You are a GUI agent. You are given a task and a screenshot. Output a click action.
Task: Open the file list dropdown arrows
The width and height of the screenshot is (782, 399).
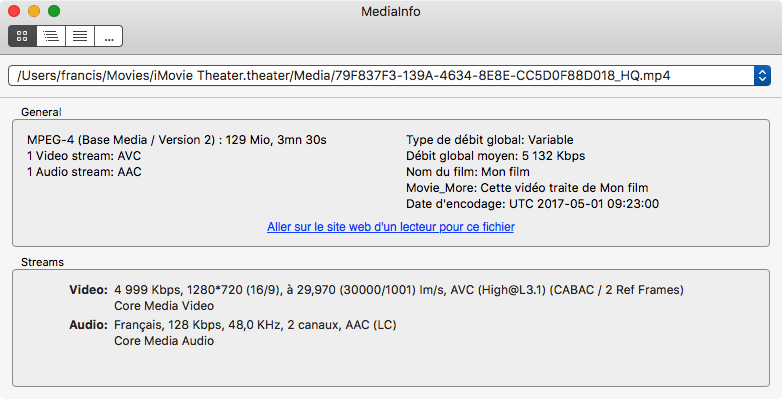[762, 76]
